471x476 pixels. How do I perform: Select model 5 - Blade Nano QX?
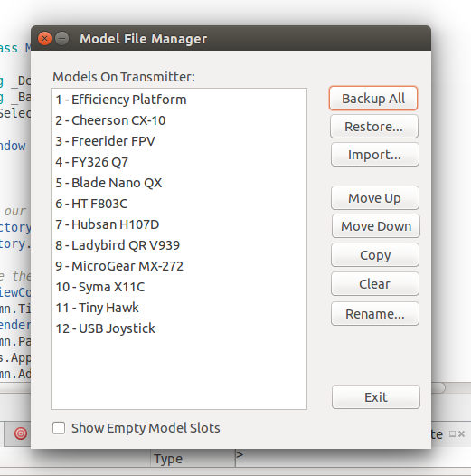(179, 183)
